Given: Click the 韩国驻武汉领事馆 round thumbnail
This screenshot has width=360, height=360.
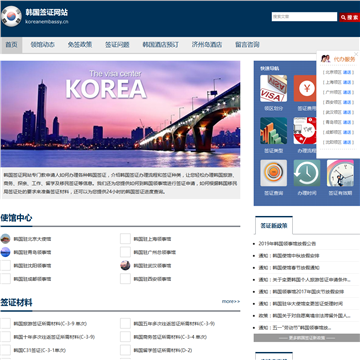Looking at the screenshot, I should pos(125,265).
